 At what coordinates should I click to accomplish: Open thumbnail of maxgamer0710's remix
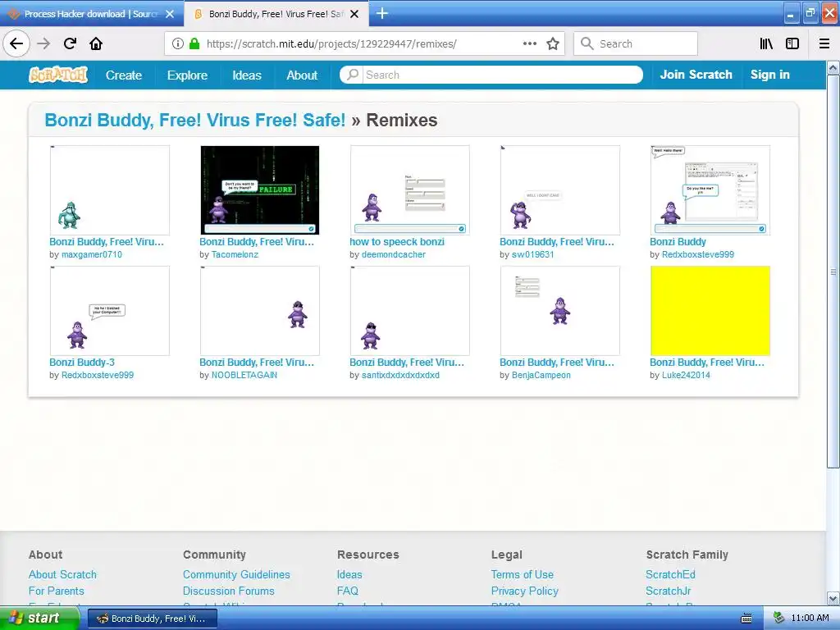(110, 190)
